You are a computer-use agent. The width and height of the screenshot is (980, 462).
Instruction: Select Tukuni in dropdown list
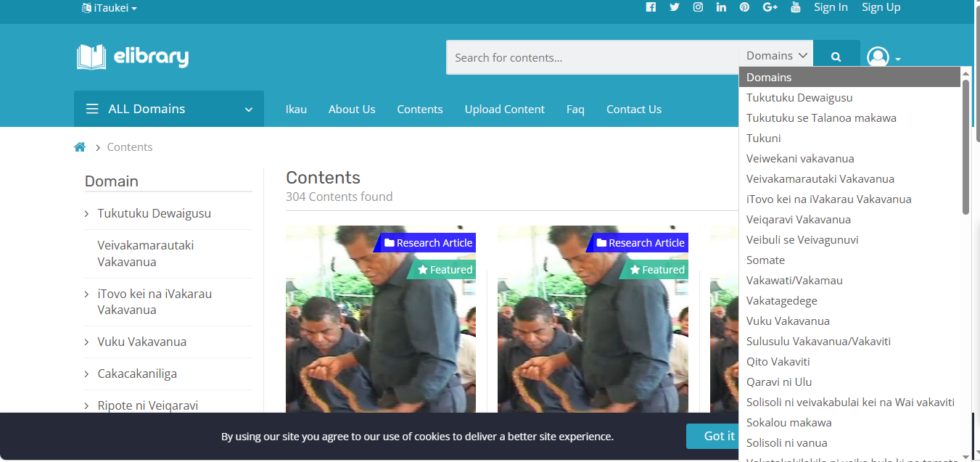click(849, 138)
